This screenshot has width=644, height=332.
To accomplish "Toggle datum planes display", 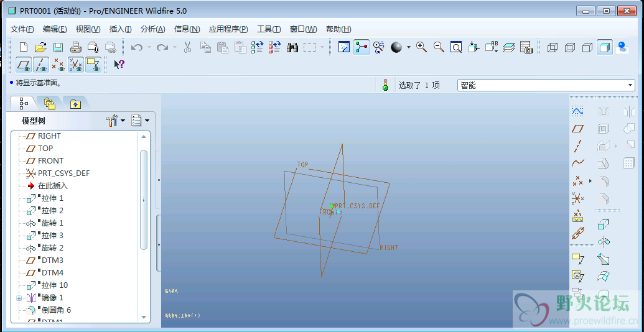I will tap(24, 65).
